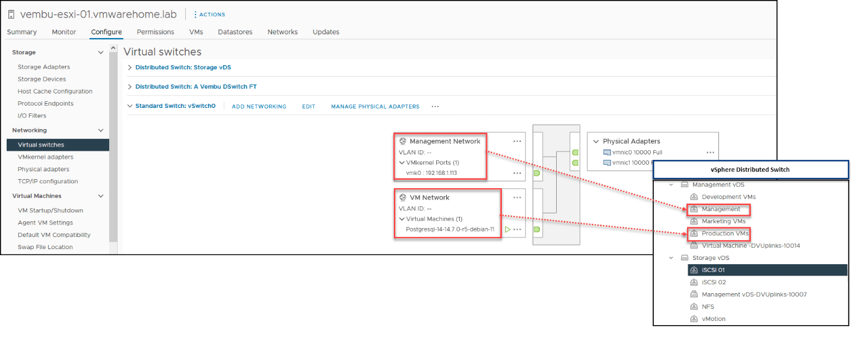
Task: Select NFS port group
Action: (708, 306)
